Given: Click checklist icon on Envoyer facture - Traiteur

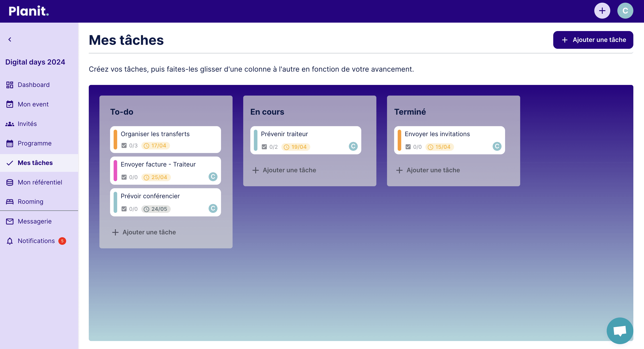Looking at the screenshot, I should (x=124, y=177).
